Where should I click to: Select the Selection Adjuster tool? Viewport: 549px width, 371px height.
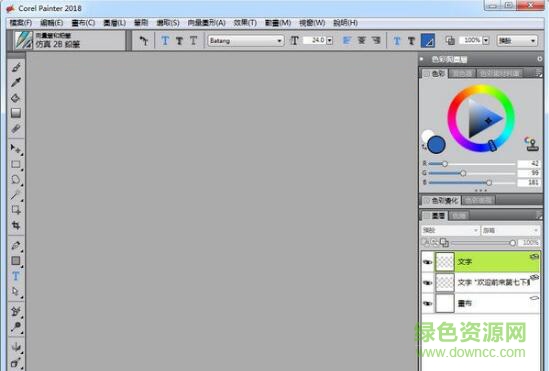point(16,210)
